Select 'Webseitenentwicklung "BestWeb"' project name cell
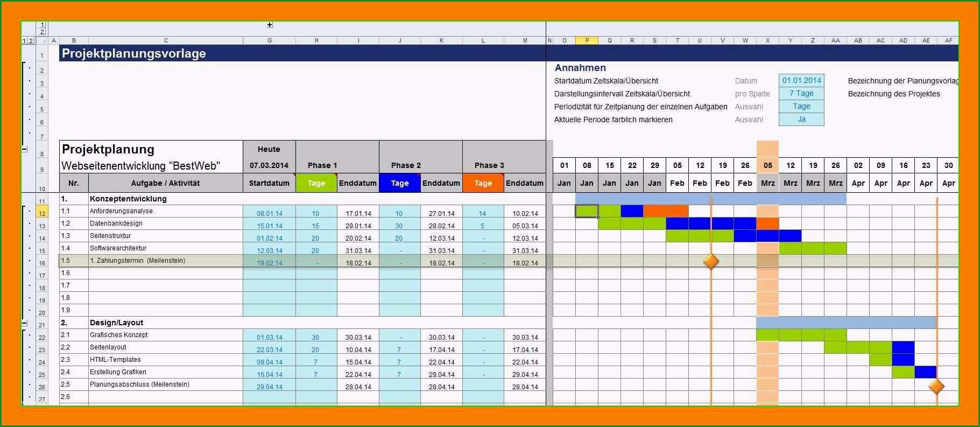 point(151,166)
